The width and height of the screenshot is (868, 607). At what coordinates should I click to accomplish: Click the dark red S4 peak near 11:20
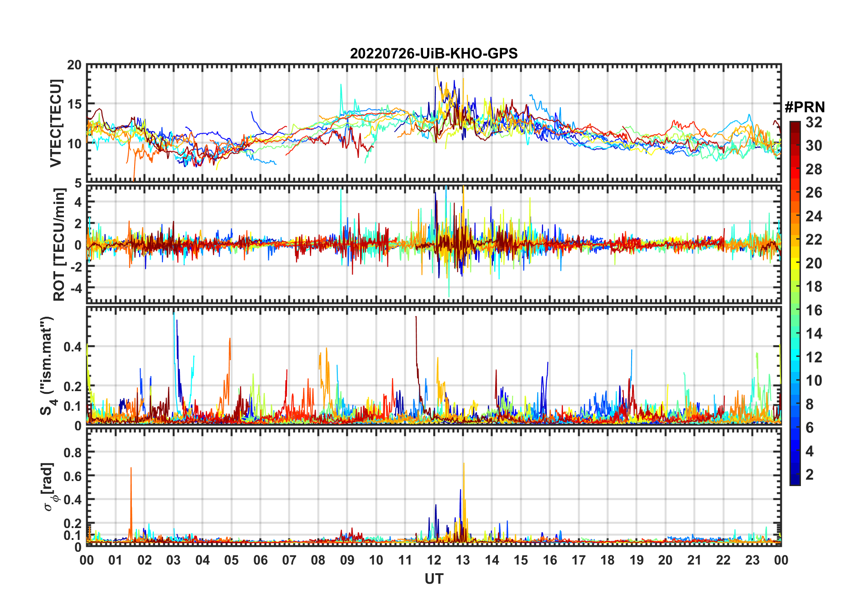click(416, 342)
